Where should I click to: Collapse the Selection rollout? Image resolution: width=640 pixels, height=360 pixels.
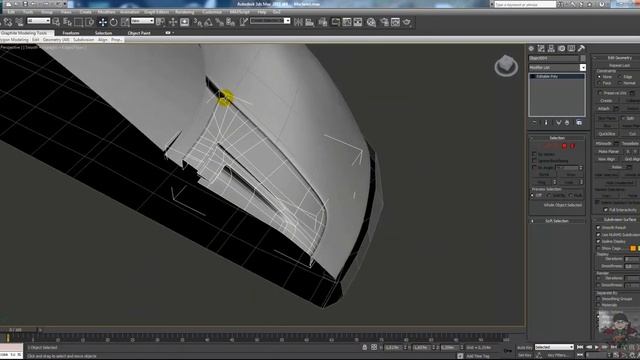pos(557,138)
